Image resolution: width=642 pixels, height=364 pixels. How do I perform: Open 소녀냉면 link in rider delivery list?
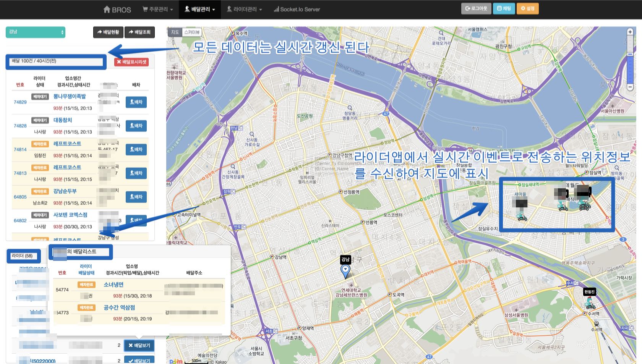pyautogui.click(x=113, y=285)
